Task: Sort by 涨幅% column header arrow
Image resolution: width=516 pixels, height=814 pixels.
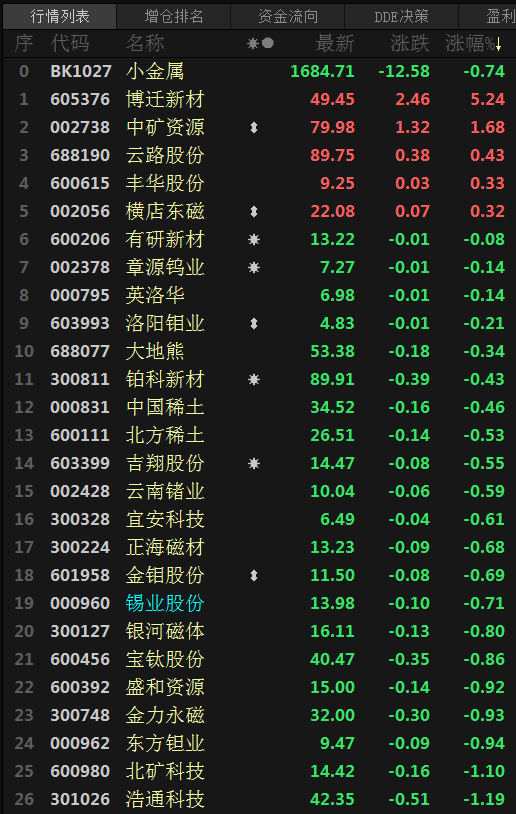Action: pyautogui.click(x=499, y=44)
